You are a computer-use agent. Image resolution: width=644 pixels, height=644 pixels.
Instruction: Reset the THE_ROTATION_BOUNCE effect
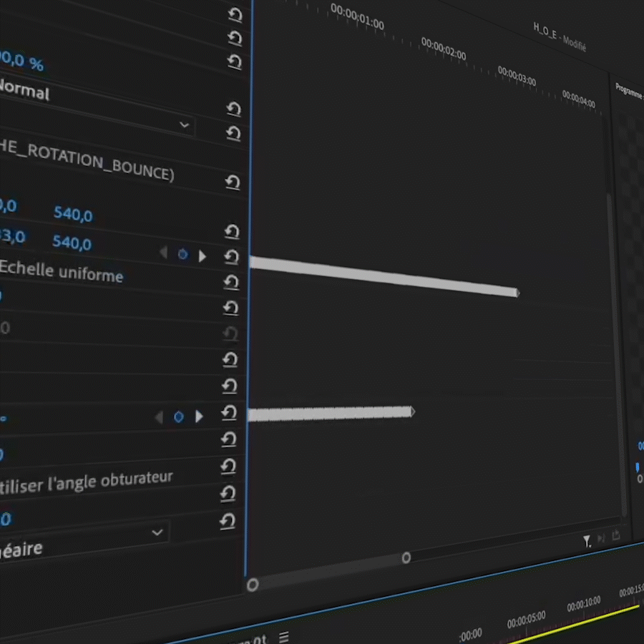(232, 182)
